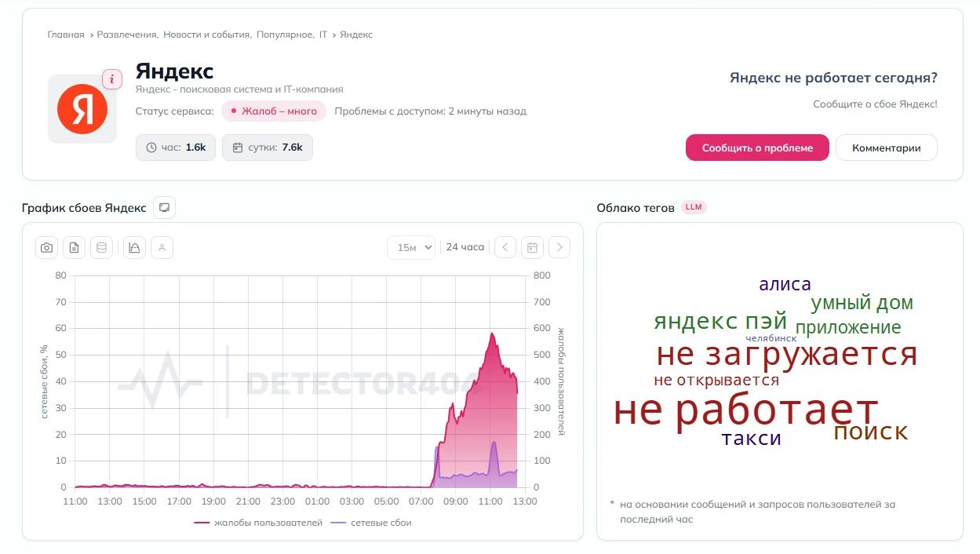Click the LLM badge near Облако тегов
The image size is (980, 554).
(x=693, y=207)
